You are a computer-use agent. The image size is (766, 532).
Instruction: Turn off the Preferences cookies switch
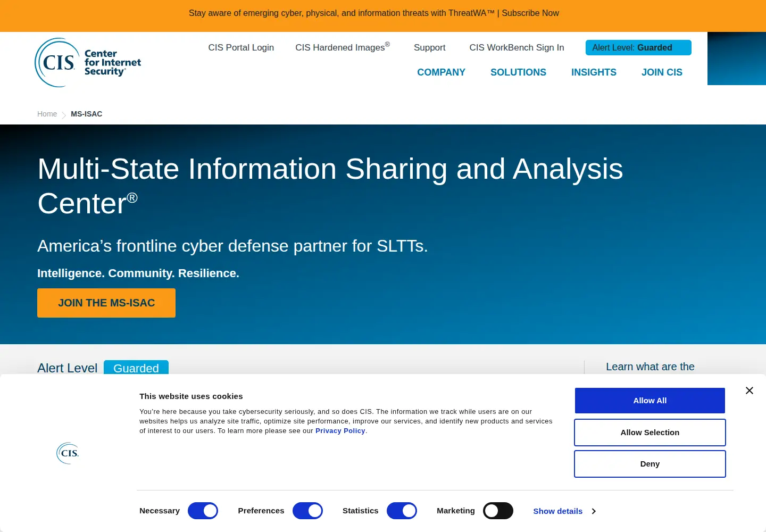point(307,511)
